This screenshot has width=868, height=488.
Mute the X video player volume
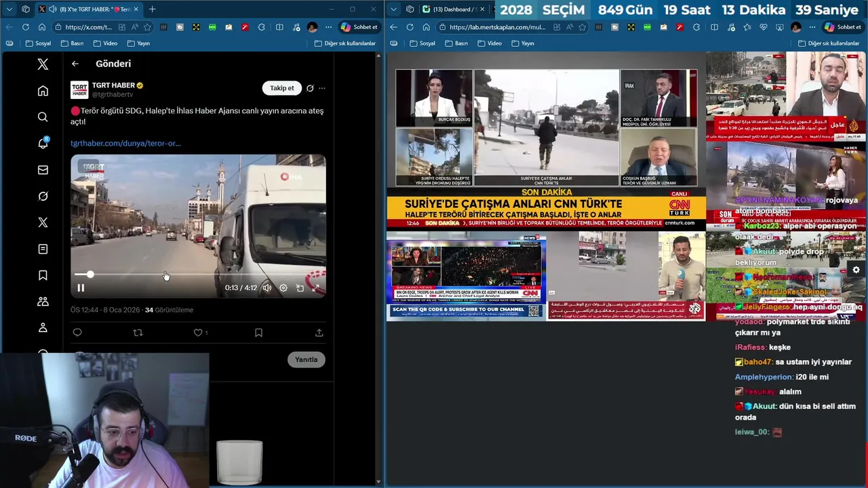click(267, 288)
